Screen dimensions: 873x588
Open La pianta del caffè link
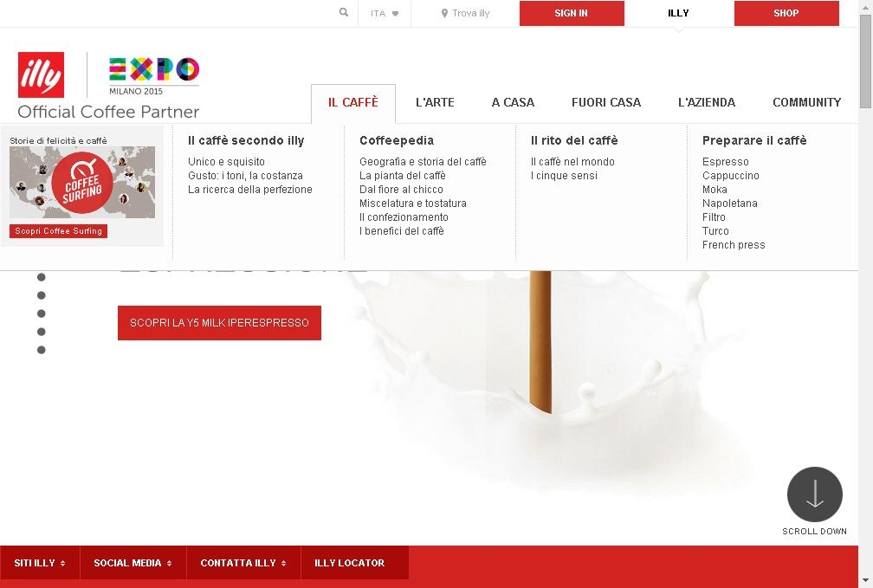click(403, 176)
